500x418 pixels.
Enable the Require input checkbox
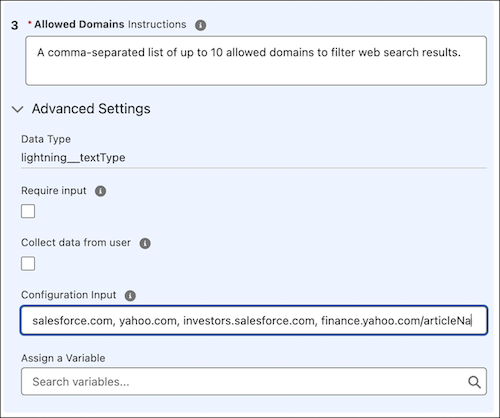tap(28, 211)
